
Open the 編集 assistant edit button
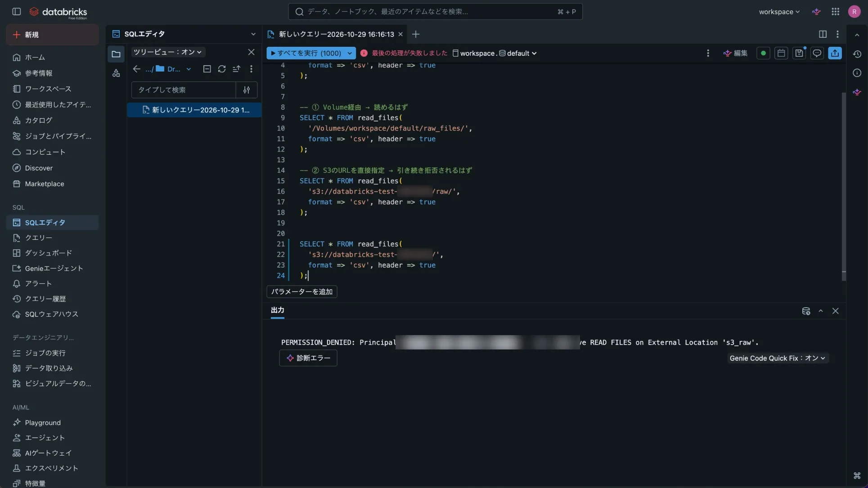[735, 53]
